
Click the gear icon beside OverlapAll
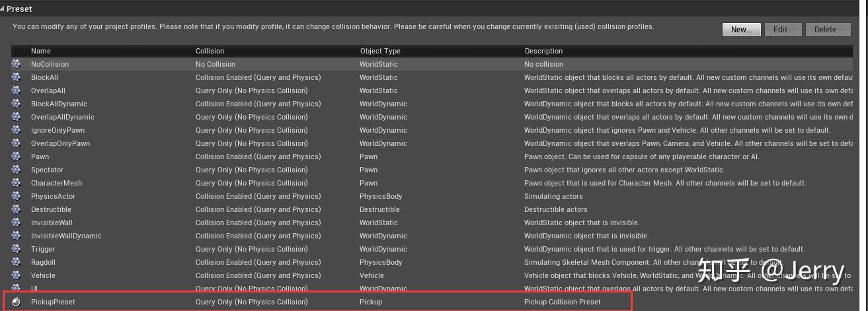point(16,90)
